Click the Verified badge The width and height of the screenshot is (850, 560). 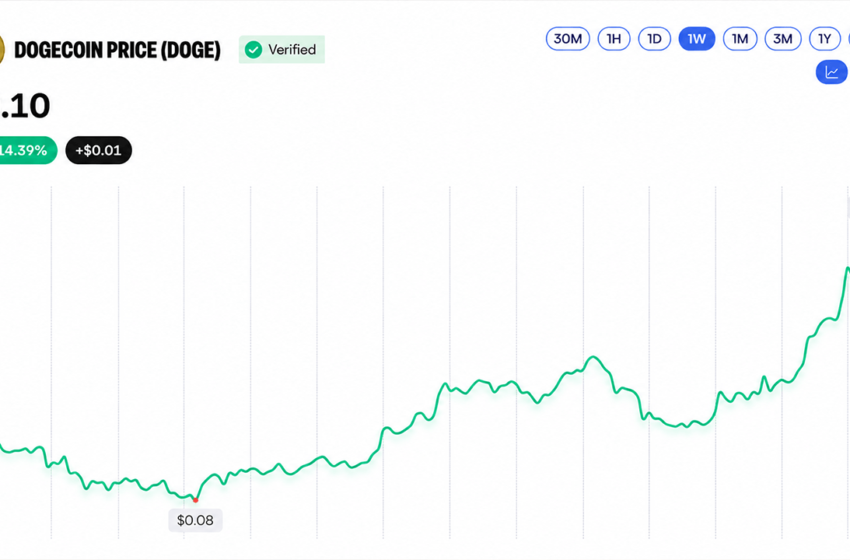pos(282,49)
